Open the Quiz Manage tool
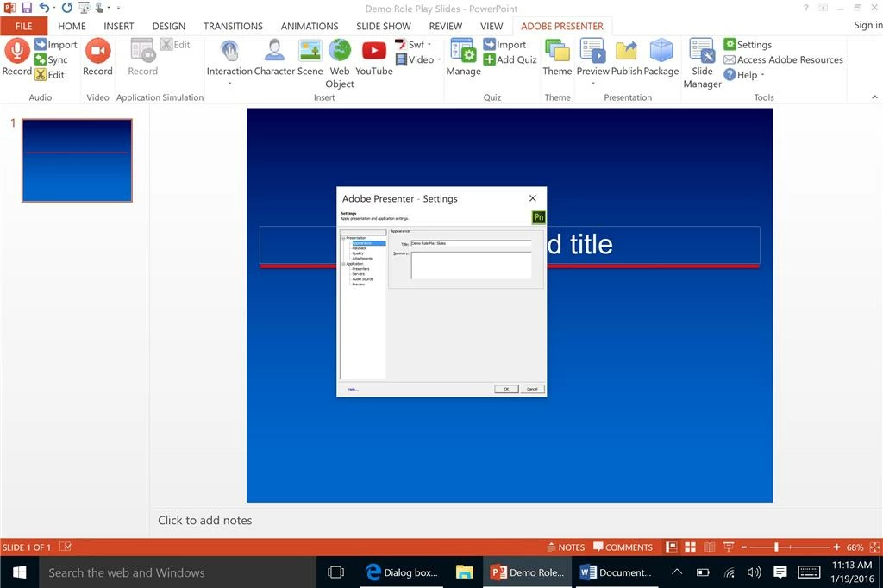Screen dimensions: 883x588 pos(463,57)
